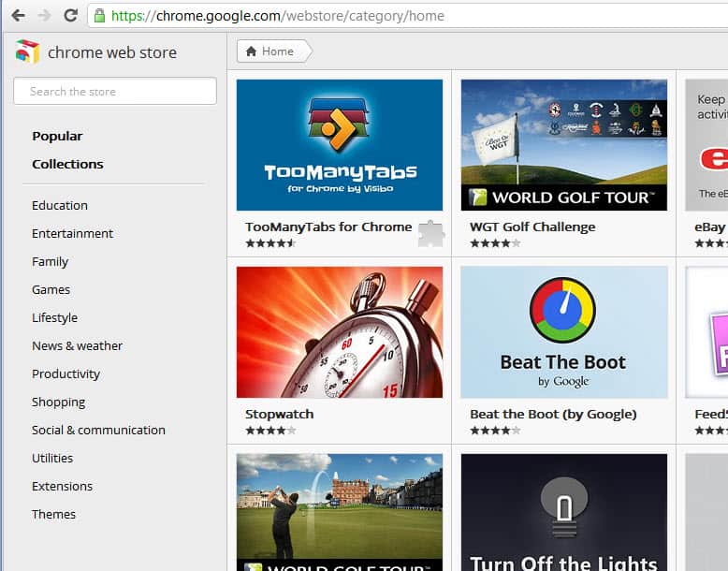
Task: Click the eBay app title
Action: click(x=710, y=227)
